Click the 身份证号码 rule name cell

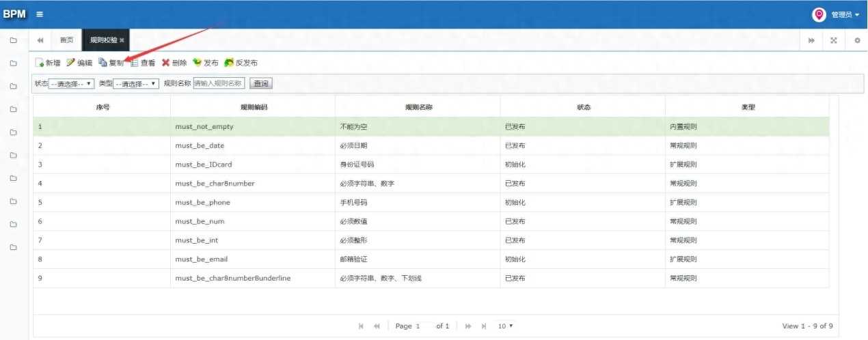tap(418, 165)
